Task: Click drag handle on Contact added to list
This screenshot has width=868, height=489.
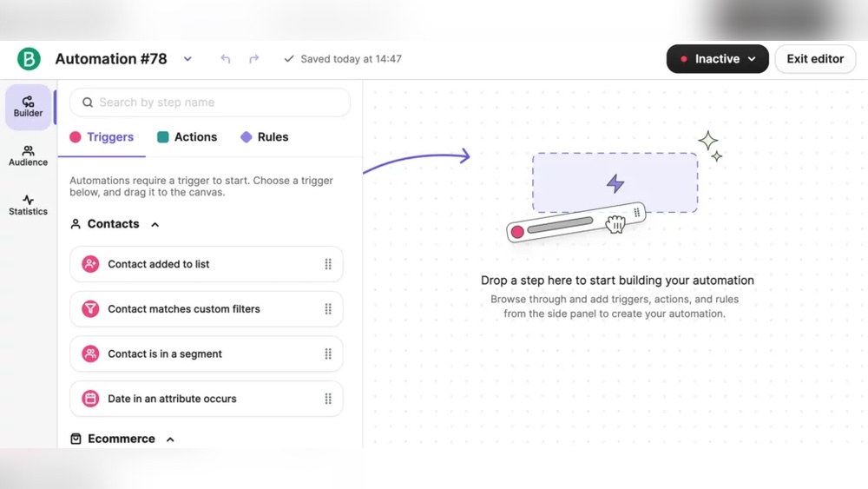Action: click(328, 264)
